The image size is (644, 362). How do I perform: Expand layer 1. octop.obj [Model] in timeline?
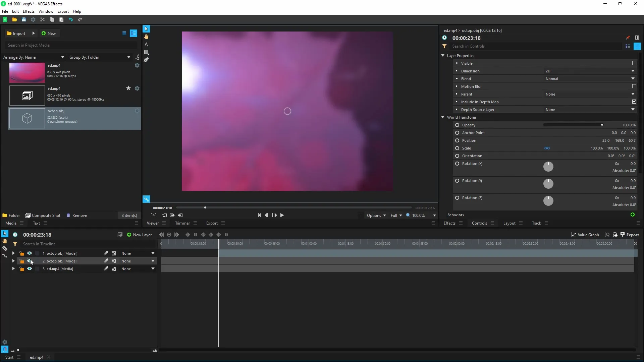[13, 253]
